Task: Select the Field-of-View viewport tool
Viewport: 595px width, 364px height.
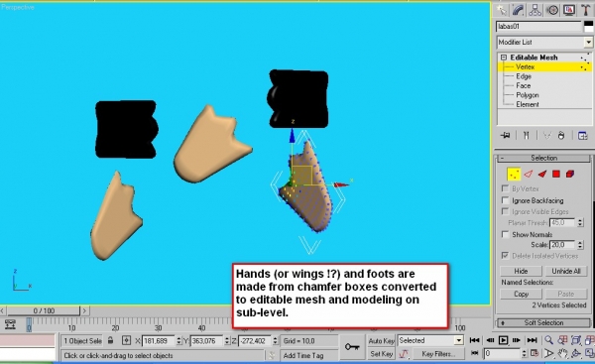Action: (x=548, y=354)
